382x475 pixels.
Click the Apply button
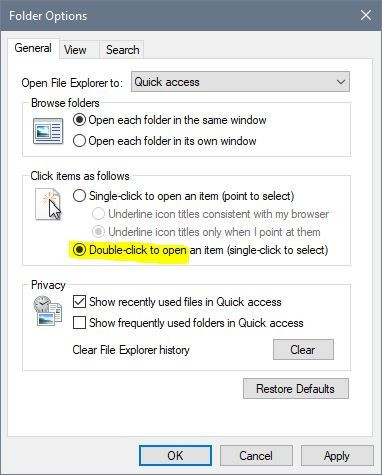coord(337,456)
